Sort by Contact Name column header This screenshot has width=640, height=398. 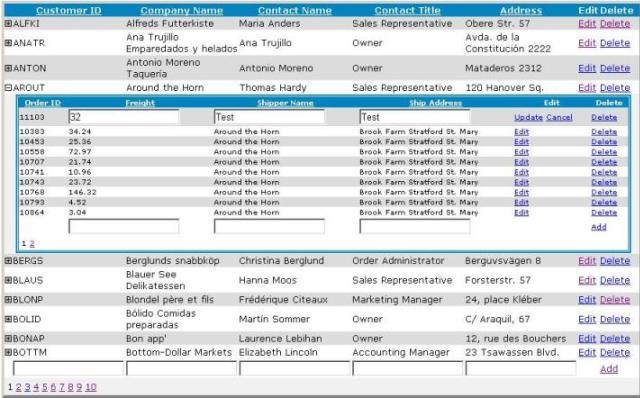pyautogui.click(x=295, y=11)
